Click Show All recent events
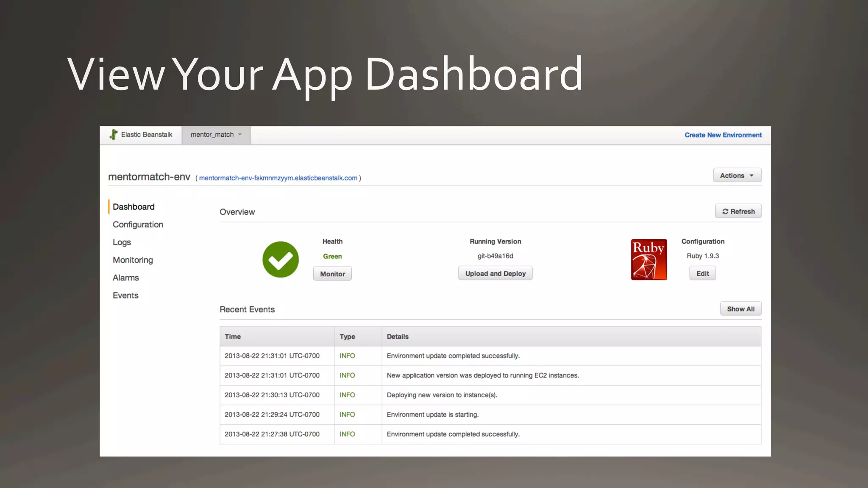This screenshot has height=488, width=868. click(740, 309)
